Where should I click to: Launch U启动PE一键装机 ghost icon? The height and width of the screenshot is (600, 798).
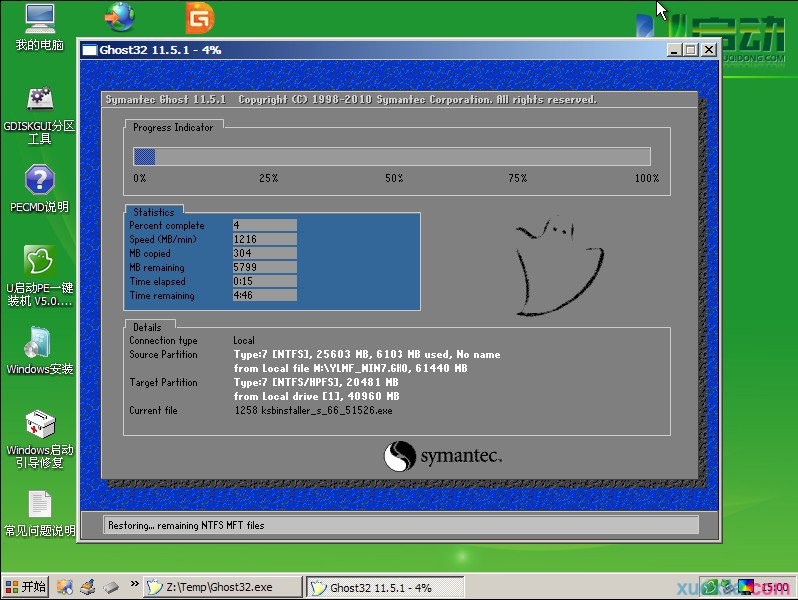click(40, 276)
